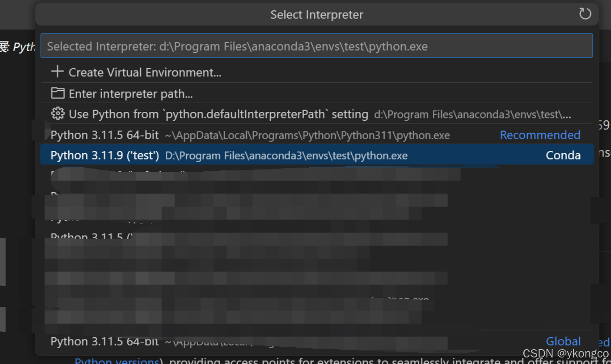Click the Recommended label on Python 3.11.5
This screenshot has width=611, height=364.
click(540, 135)
